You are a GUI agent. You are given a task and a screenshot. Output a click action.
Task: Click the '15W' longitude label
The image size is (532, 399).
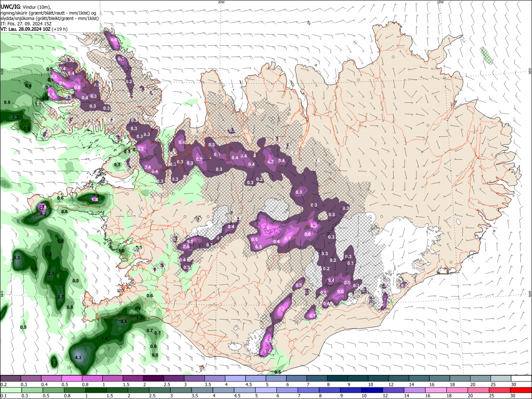(440, 2)
